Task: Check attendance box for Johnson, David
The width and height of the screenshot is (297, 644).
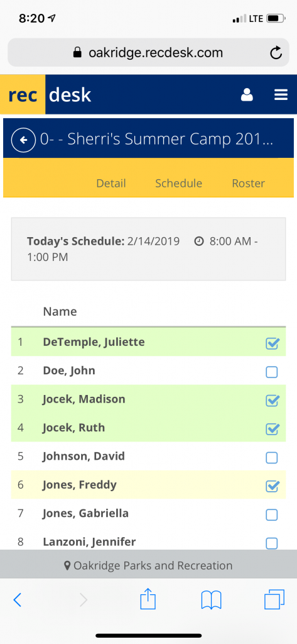Action: pos(271,458)
